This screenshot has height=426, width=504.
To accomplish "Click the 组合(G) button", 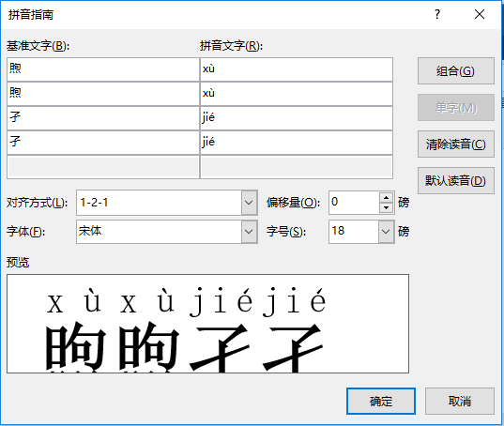I will (455, 71).
